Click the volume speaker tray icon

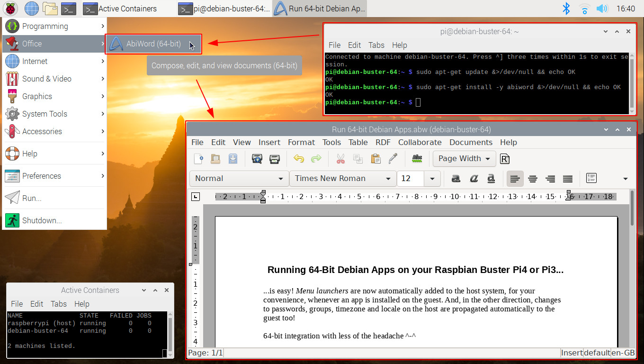coord(602,8)
